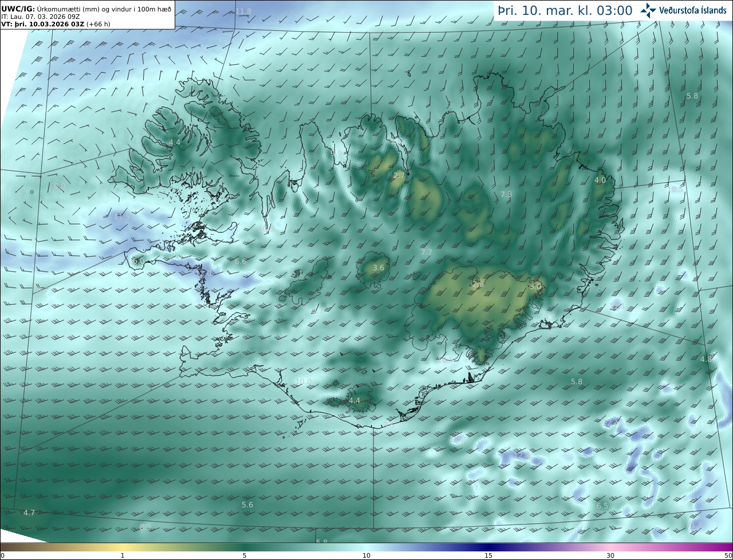Click the colorbar tick label 30
This screenshot has width=733, height=560.
click(x=610, y=555)
